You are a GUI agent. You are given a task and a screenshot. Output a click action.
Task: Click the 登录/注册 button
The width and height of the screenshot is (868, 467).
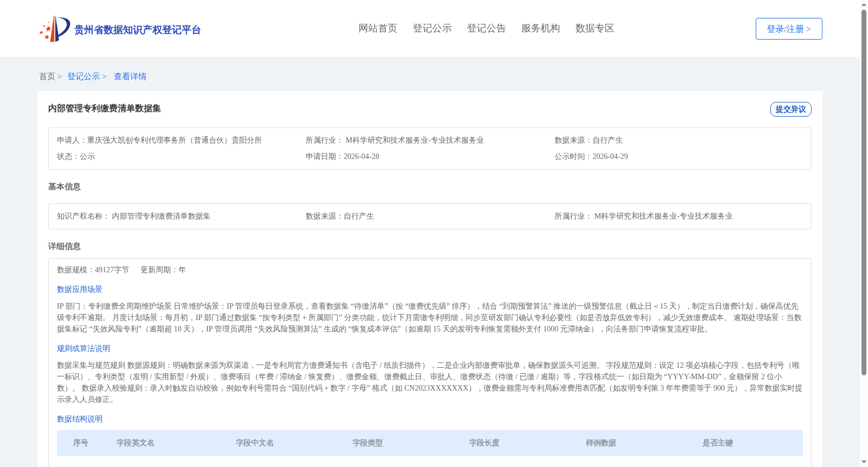coord(789,29)
